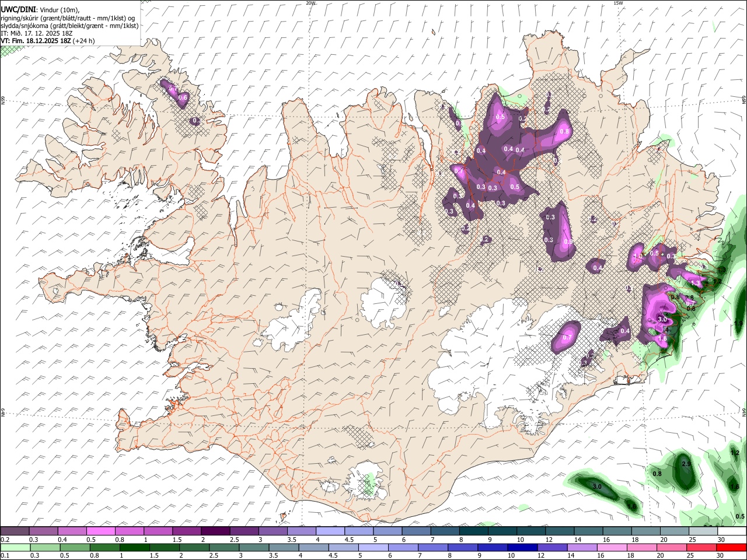Click the pale green 0.1 legend swatch

15,547
